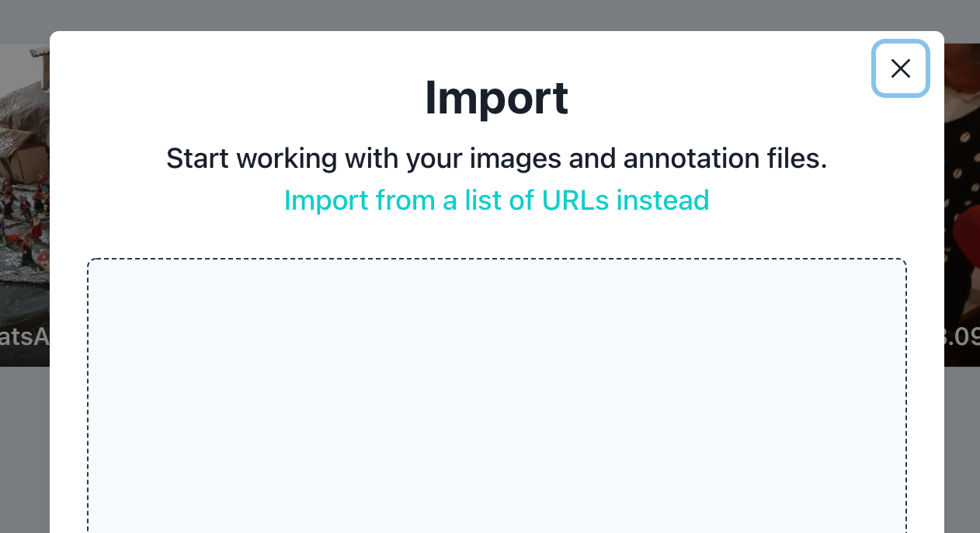
Task: Select the partially visible left background photo
Action: (23, 202)
